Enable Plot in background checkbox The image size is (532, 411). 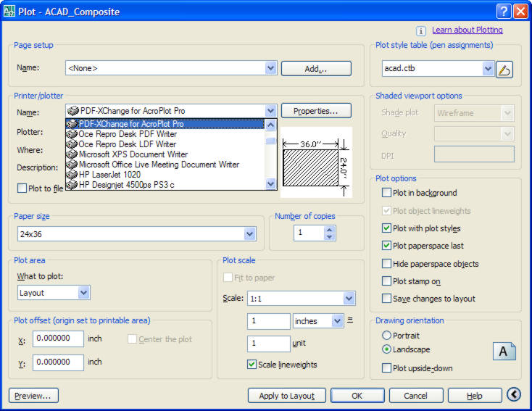387,193
